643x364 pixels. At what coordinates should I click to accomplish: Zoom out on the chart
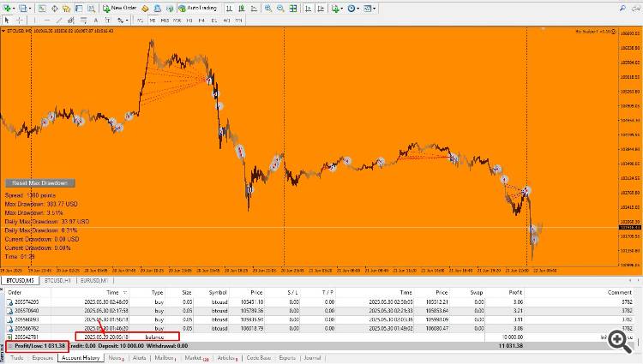(x=280, y=9)
